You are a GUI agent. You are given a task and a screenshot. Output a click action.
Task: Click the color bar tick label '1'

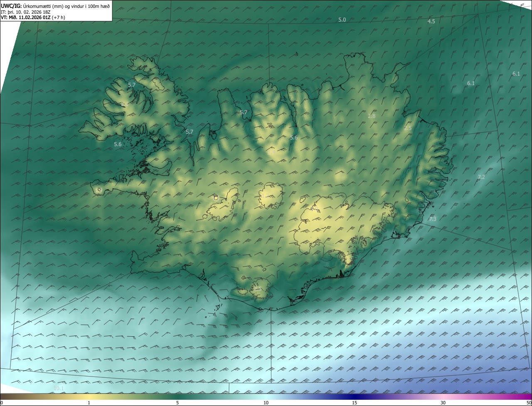point(89,403)
